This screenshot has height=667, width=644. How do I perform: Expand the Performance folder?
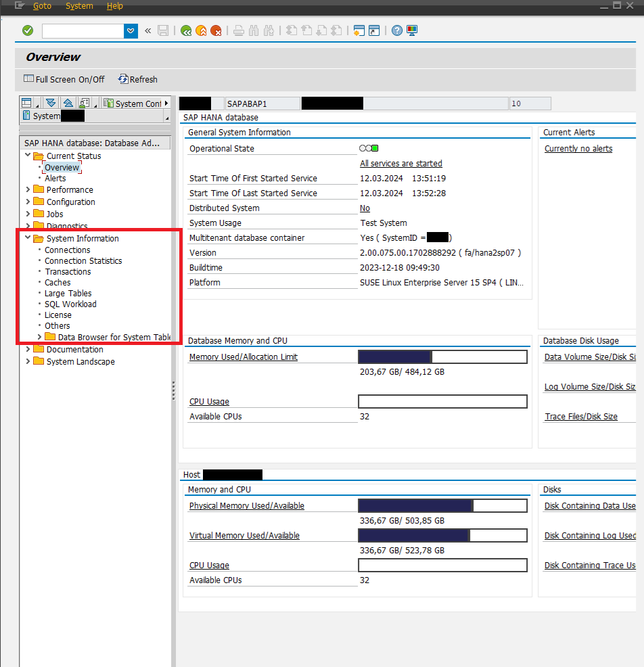point(28,189)
